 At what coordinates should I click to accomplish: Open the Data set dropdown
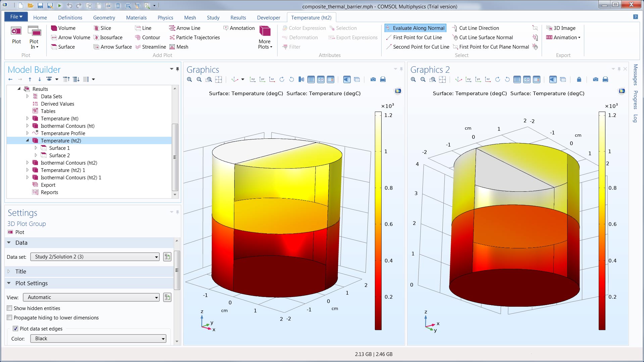[95, 257]
